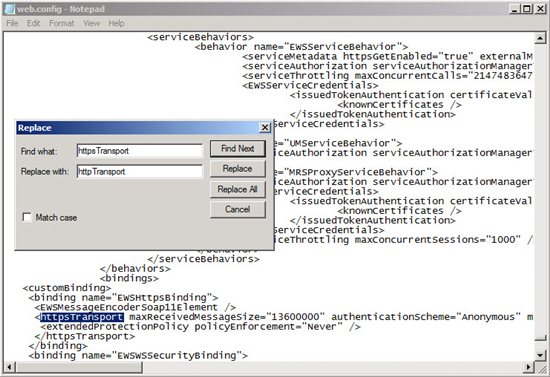Click the </serviceBehaviors> closing tag

[203, 259]
